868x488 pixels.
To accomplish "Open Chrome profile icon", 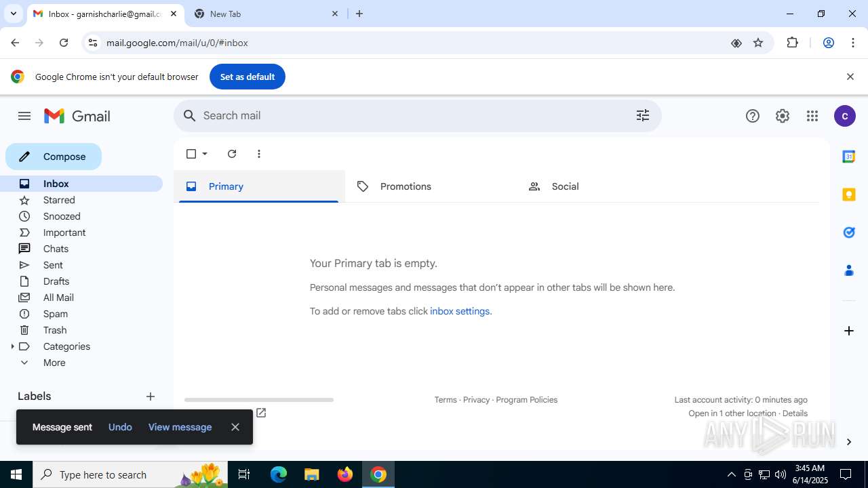I will click(x=828, y=43).
